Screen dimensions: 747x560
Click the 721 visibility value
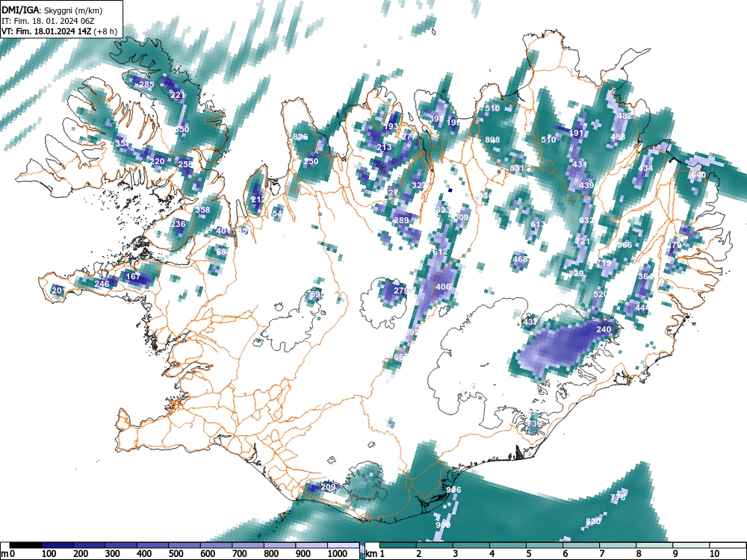click(x=582, y=241)
